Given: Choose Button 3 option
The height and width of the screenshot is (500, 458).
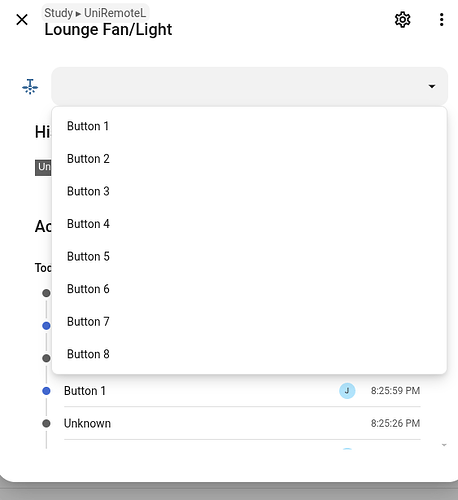Looking at the screenshot, I should (249, 191).
